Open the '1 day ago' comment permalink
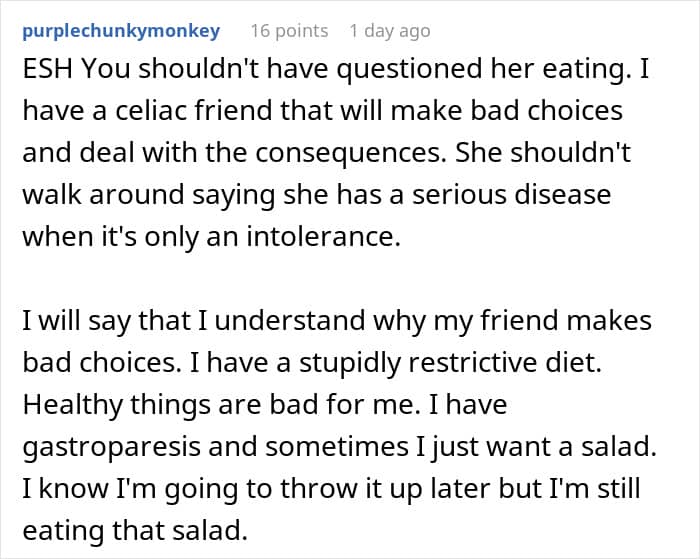Viewport: 700px width, 559px height. 390,31
